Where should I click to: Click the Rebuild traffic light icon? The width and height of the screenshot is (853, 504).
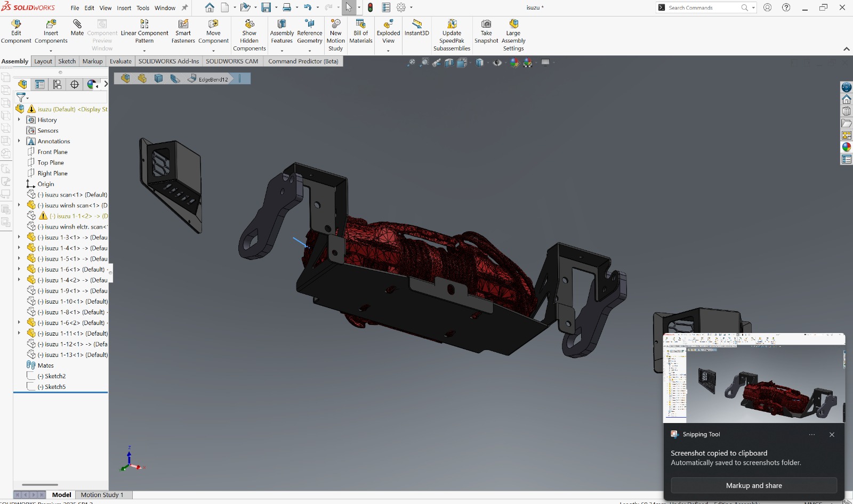coord(370,7)
